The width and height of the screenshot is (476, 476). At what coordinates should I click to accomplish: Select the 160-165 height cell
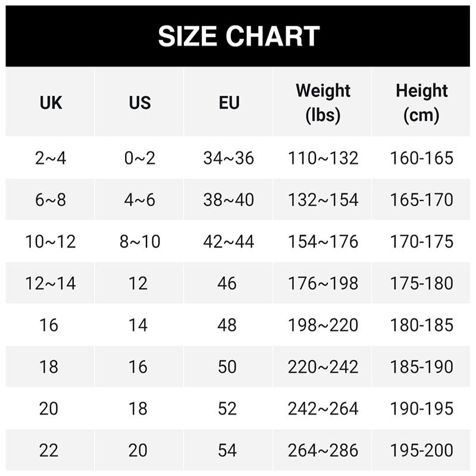(x=421, y=158)
